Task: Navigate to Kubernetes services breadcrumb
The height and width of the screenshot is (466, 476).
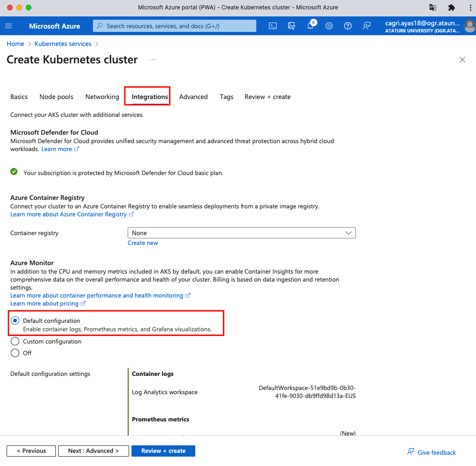Action: [63, 44]
